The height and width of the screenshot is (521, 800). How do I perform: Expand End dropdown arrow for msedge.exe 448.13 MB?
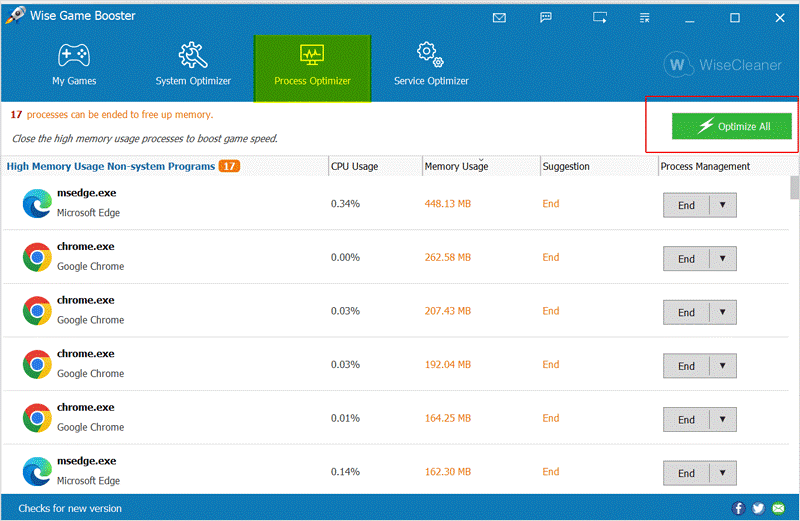tap(722, 205)
